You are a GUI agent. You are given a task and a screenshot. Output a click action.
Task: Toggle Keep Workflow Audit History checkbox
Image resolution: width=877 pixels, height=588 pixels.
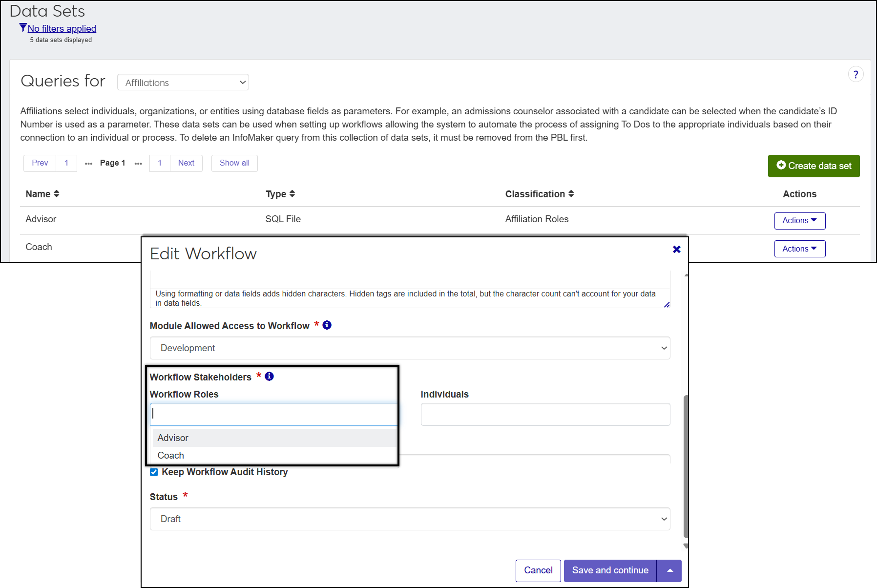coord(154,472)
